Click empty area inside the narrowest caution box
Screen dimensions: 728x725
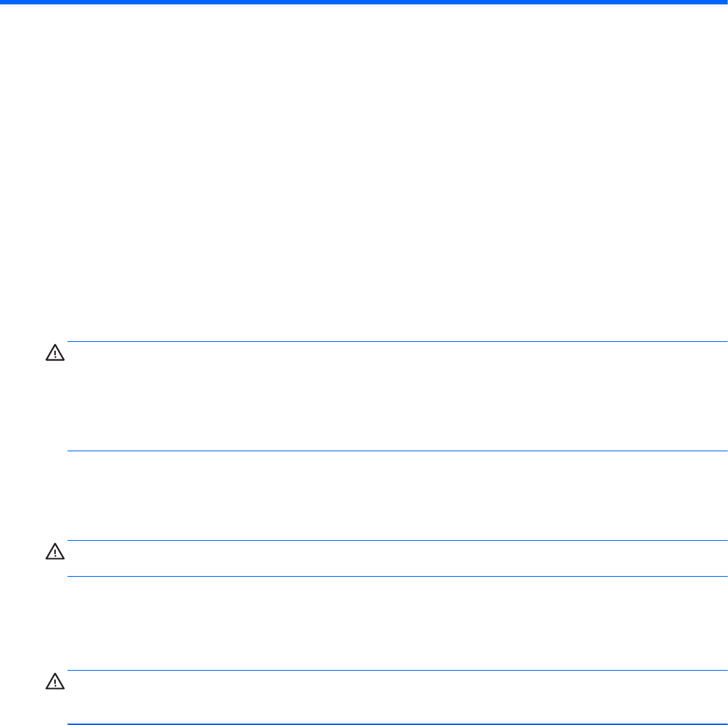coord(398,558)
